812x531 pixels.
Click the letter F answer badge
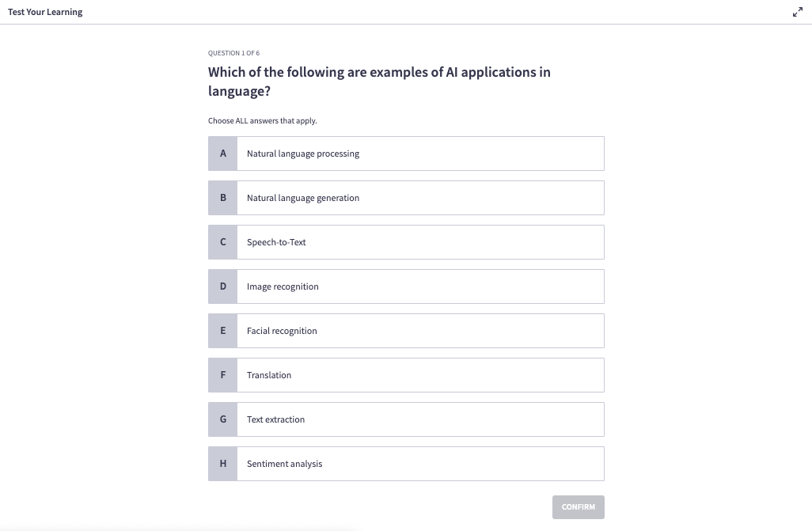(x=222, y=375)
